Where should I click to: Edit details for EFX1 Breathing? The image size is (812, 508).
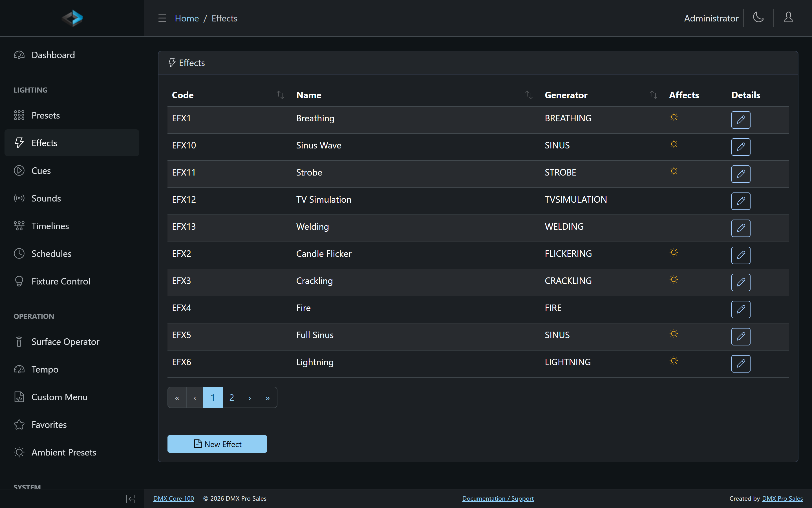tap(741, 120)
